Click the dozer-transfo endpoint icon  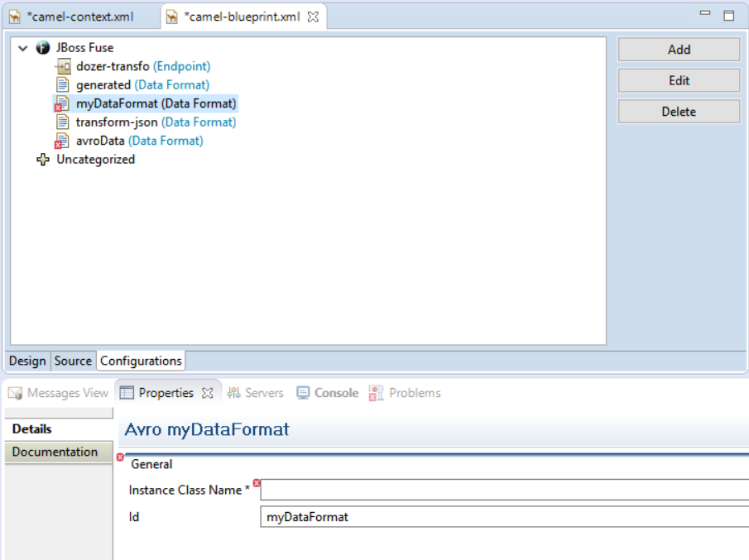coord(63,66)
